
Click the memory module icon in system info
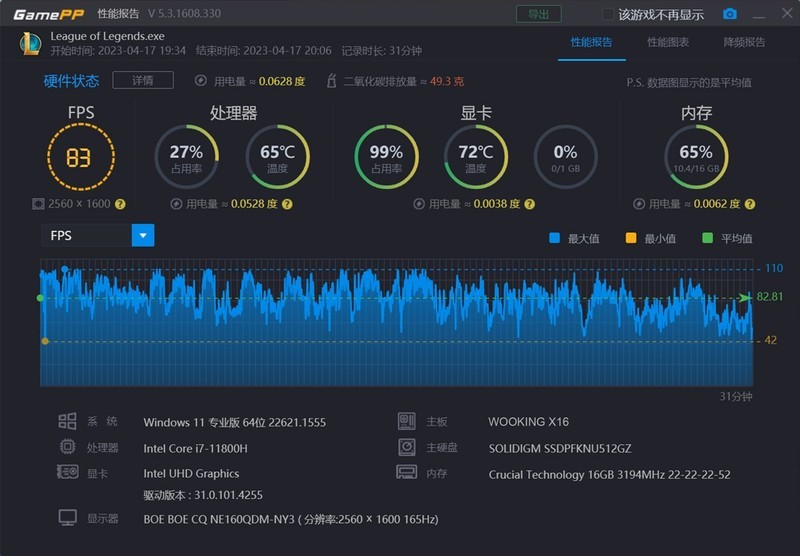point(407,472)
